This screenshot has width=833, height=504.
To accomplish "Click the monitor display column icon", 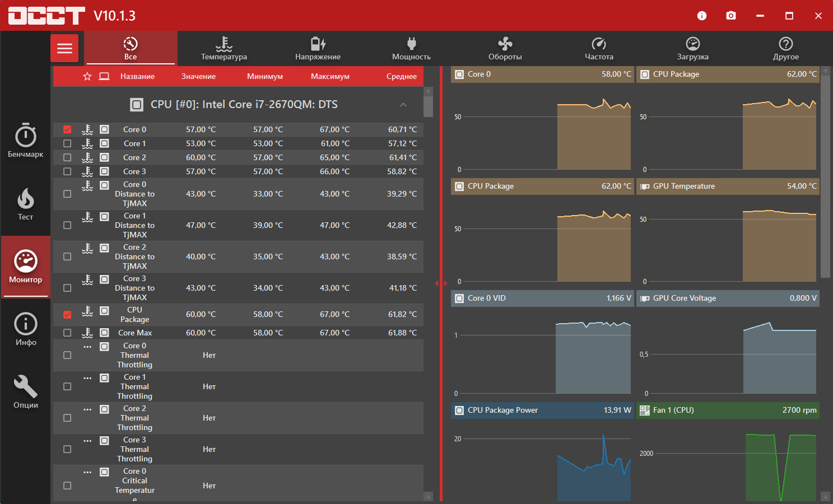I will 104,76.
